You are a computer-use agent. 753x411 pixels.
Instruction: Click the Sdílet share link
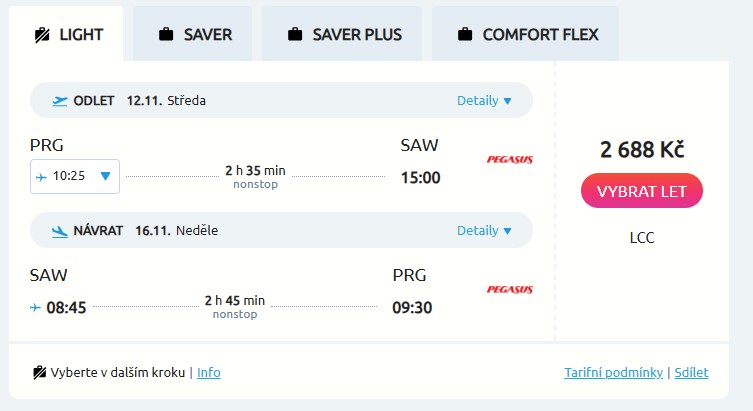[x=691, y=373]
